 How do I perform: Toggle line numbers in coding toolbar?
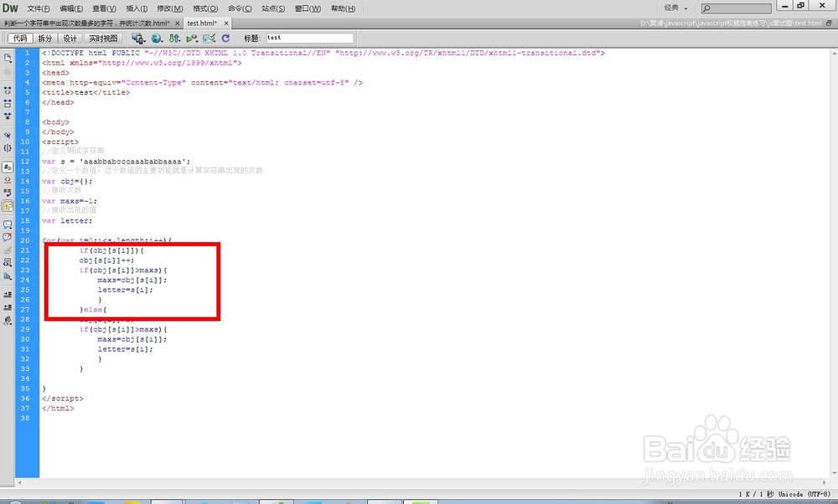tap(8, 167)
